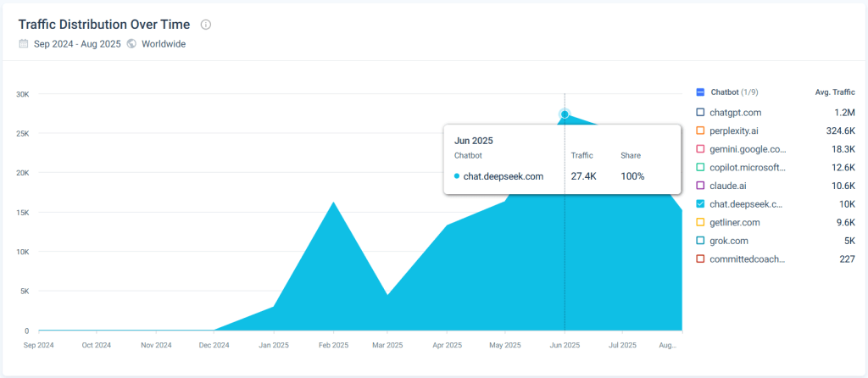Viewport: 868px width, 378px height.
Task: Click the Jun 2025 data point marker
Action: (565, 114)
